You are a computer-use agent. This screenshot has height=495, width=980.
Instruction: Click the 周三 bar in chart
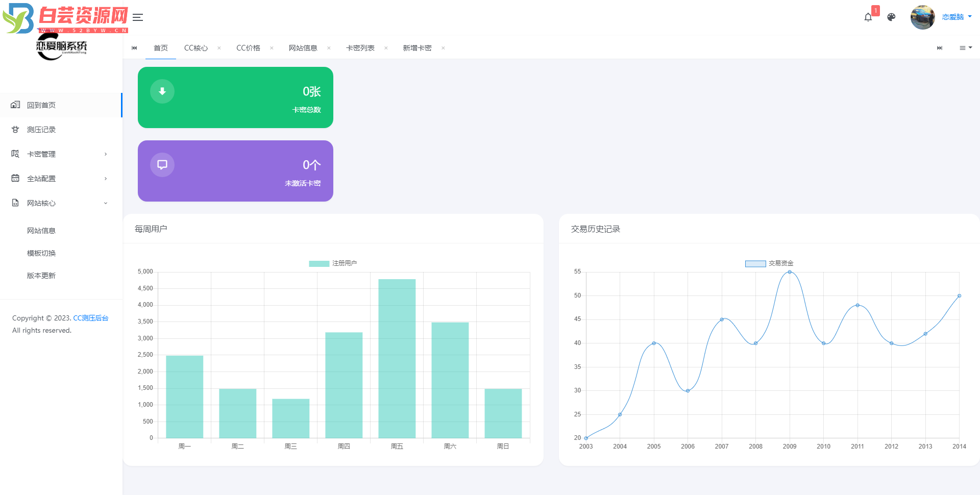click(291, 418)
